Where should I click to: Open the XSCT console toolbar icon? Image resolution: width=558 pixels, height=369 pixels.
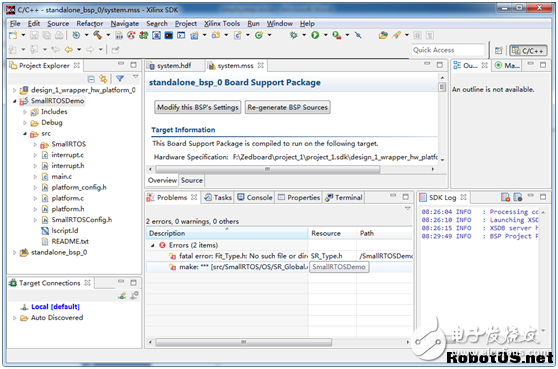tap(169, 35)
